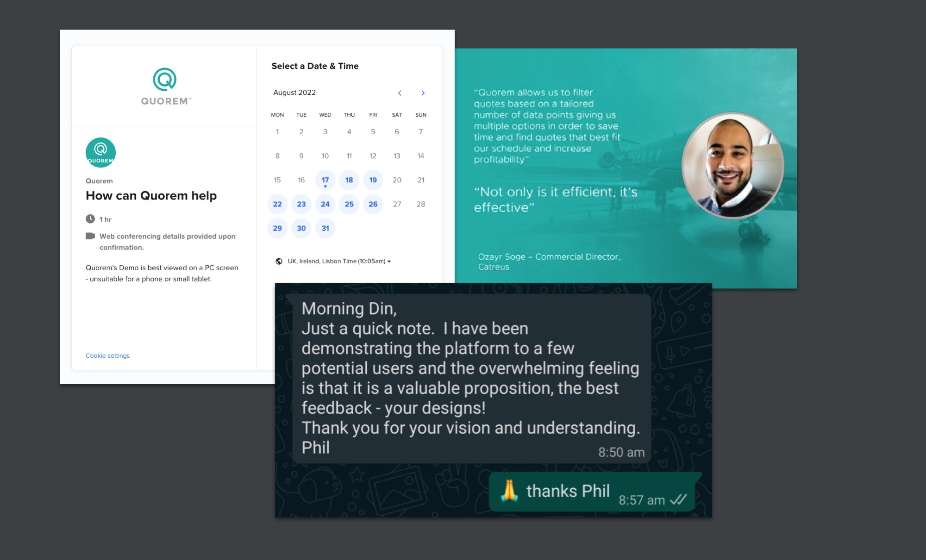Select August 18 on the calendar
926x560 pixels.
[x=349, y=180]
